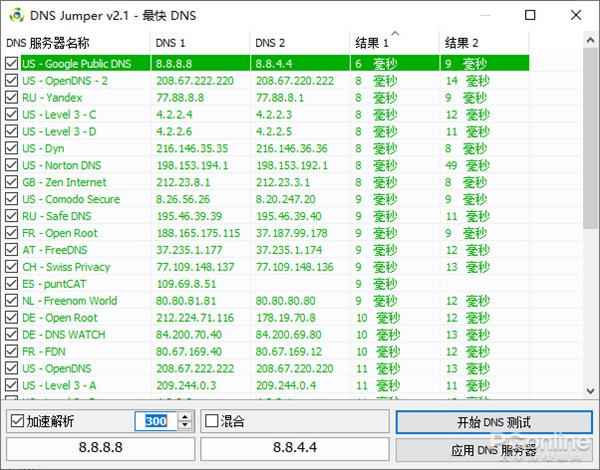Click the 198.153.192.1 address cell
Screen dimensions: 600x470
pos(292,165)
